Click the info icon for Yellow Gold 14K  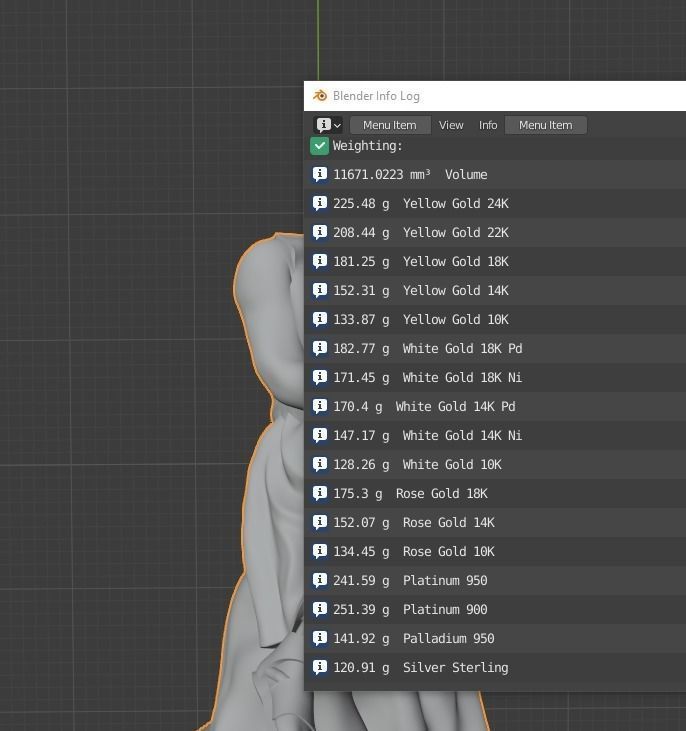pyautogui.click(x=319, y=290)
